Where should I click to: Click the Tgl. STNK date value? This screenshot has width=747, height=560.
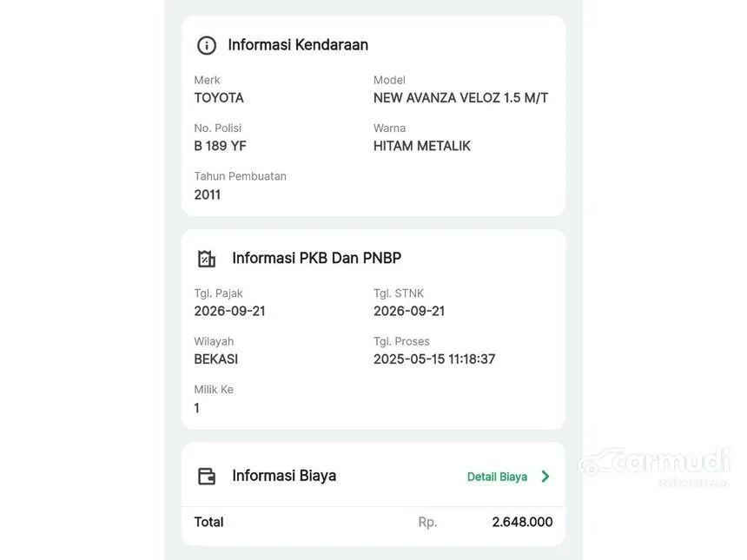(x=409, y=311)
